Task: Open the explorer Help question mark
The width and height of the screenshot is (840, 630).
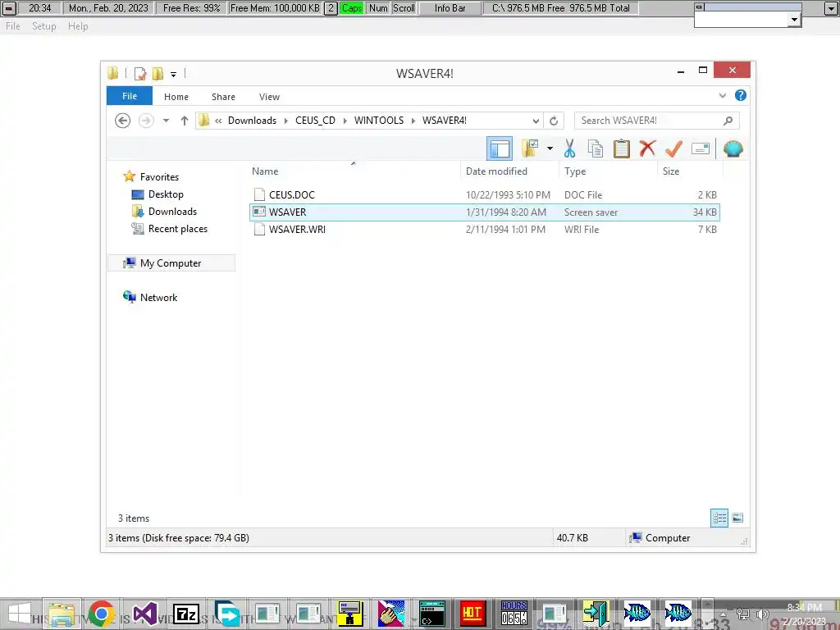Action: click(741, 95)
